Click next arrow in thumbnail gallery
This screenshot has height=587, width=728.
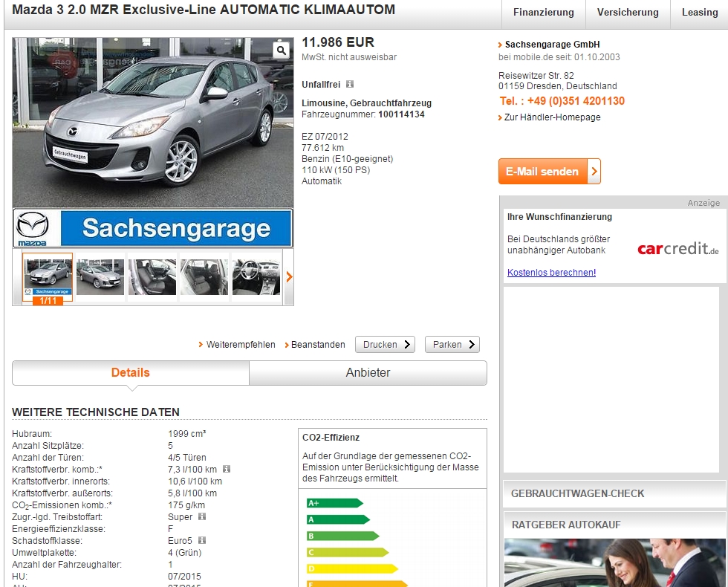point(289,277)
